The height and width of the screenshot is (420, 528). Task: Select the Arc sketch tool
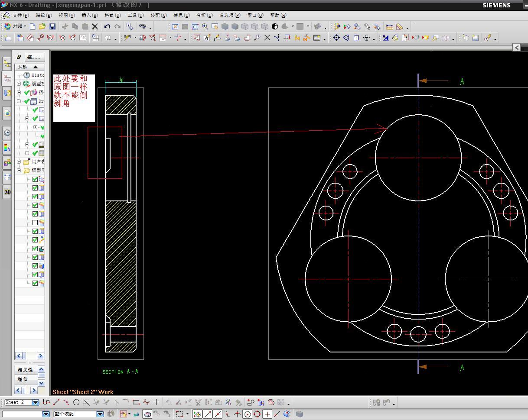(x=66, y=402)
